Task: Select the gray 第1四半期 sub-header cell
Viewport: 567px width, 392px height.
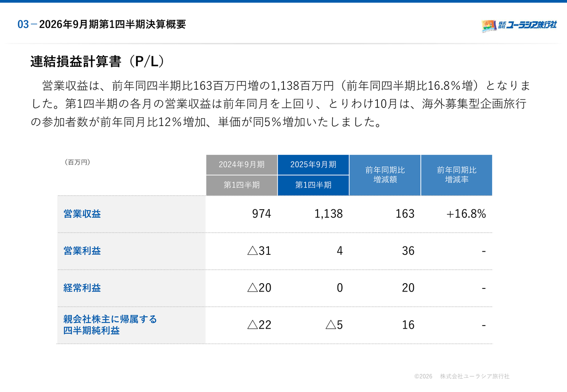Action: pos(241,185)
